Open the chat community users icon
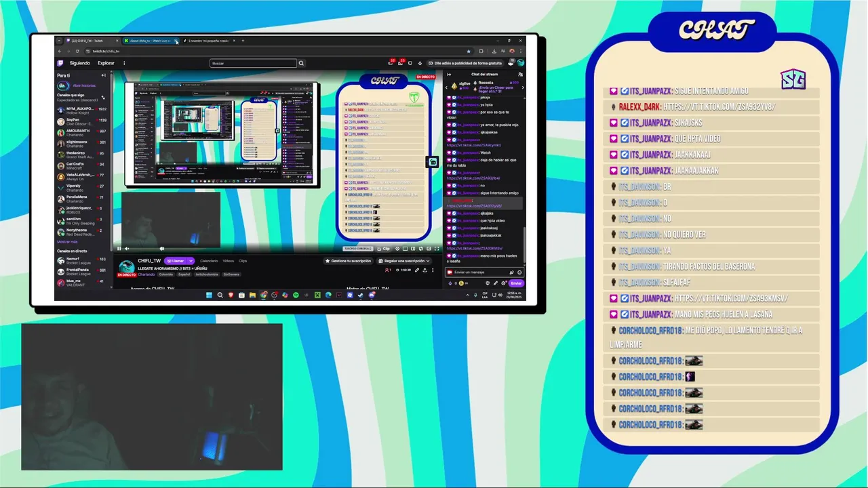The width and height of the screenshot is (868, 488). [x=520, y=75]
